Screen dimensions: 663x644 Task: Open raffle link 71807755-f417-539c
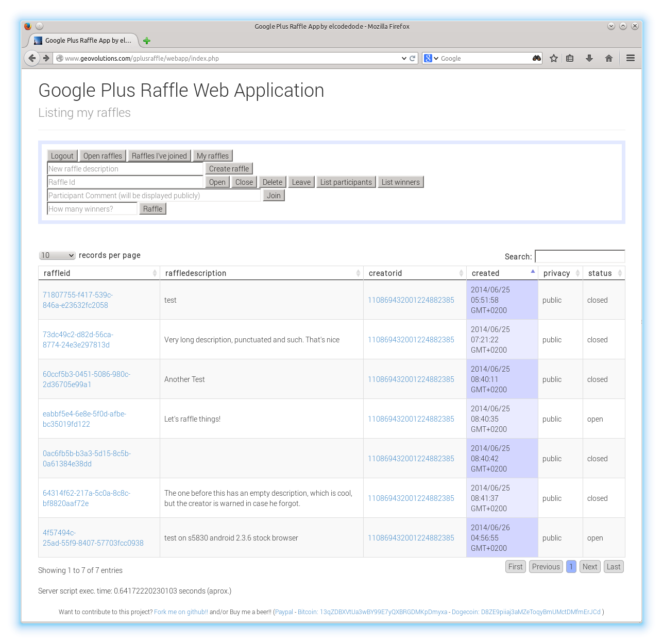click(78, 300)
